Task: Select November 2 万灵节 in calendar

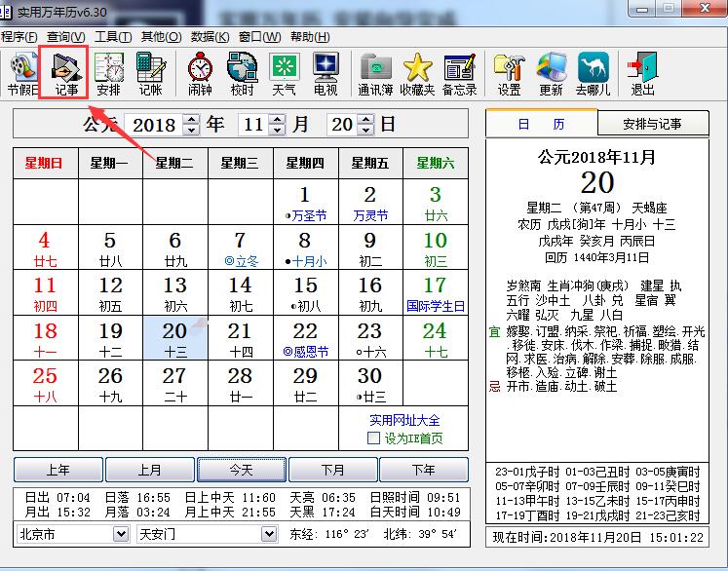Action: click(x=370, y=202)
